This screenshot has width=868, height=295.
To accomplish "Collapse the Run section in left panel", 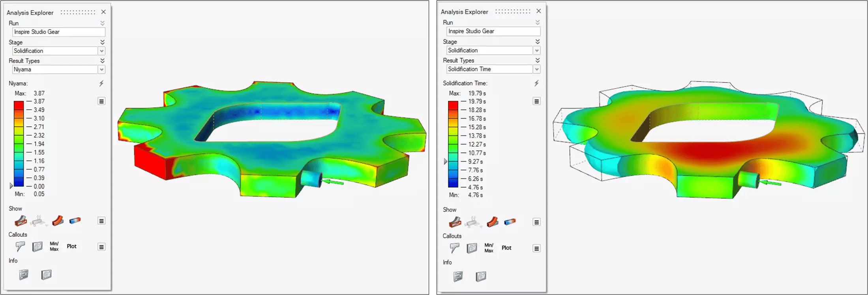I will (x=102, y=23).
